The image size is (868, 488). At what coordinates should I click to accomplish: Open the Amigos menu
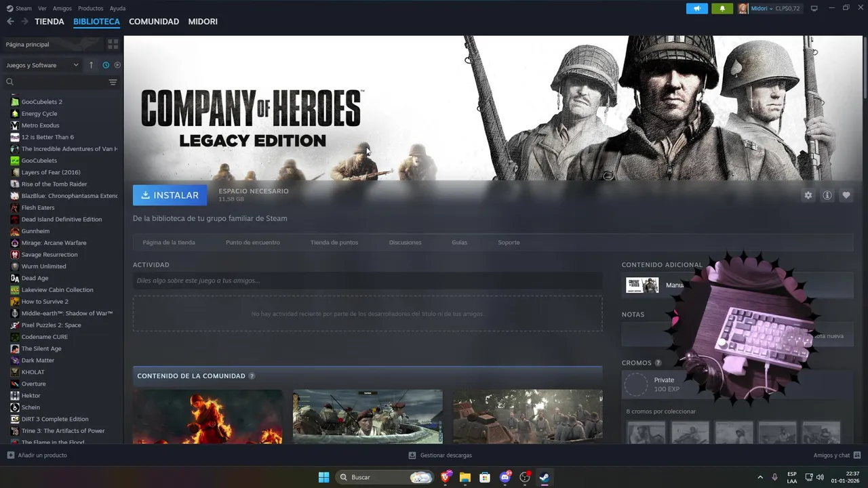click(62, 8)
